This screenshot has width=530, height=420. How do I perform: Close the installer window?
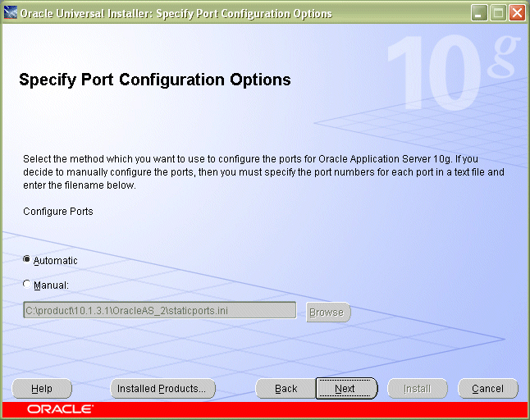[x=517, y=13]
